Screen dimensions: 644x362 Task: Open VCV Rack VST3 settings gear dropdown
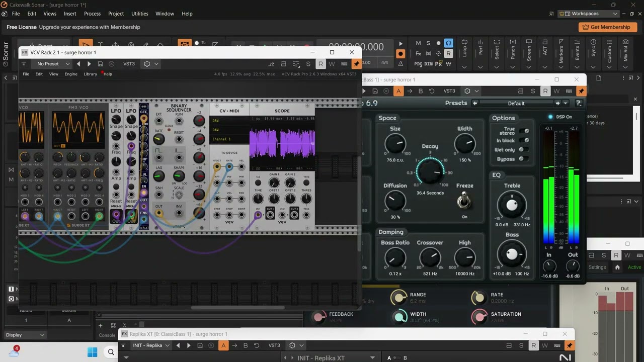coord(151,64)
